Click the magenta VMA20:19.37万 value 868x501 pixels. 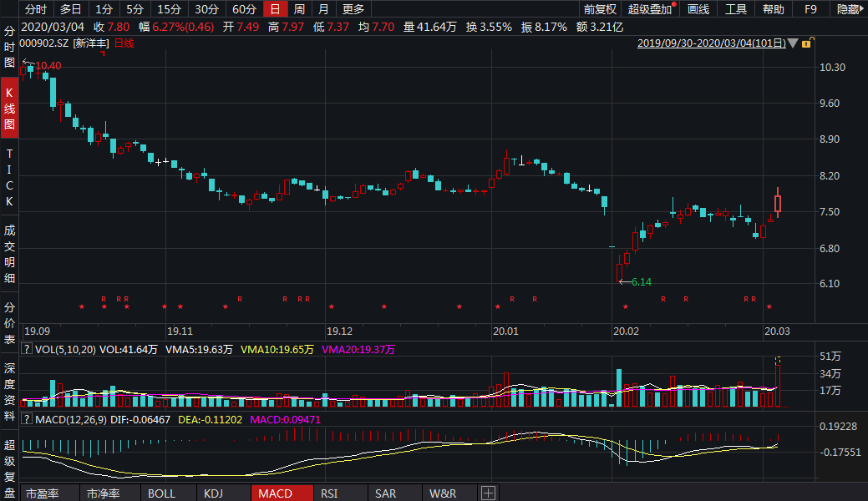(358, 349)
